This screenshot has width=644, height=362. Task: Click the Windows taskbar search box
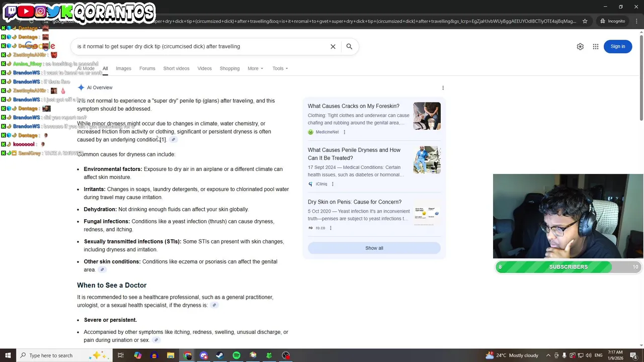[x=63, y=355]
